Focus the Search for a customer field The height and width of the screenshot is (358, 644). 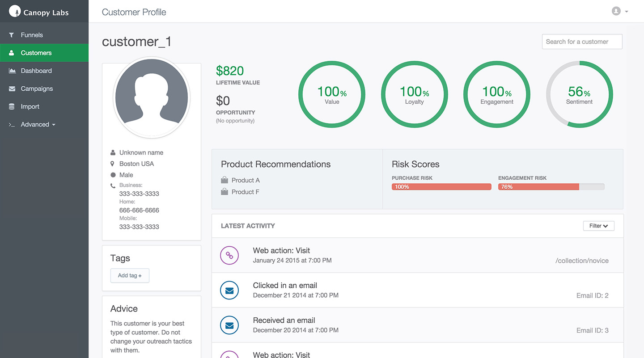582,42
